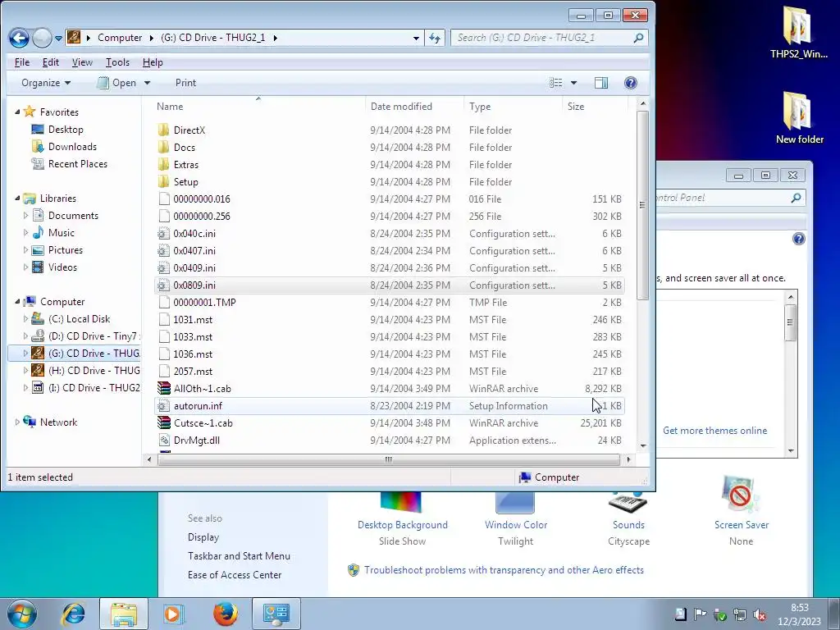This screenshot has height=630, width=840.
Task: Expand the Network node
Action: [x=17, y=422]
